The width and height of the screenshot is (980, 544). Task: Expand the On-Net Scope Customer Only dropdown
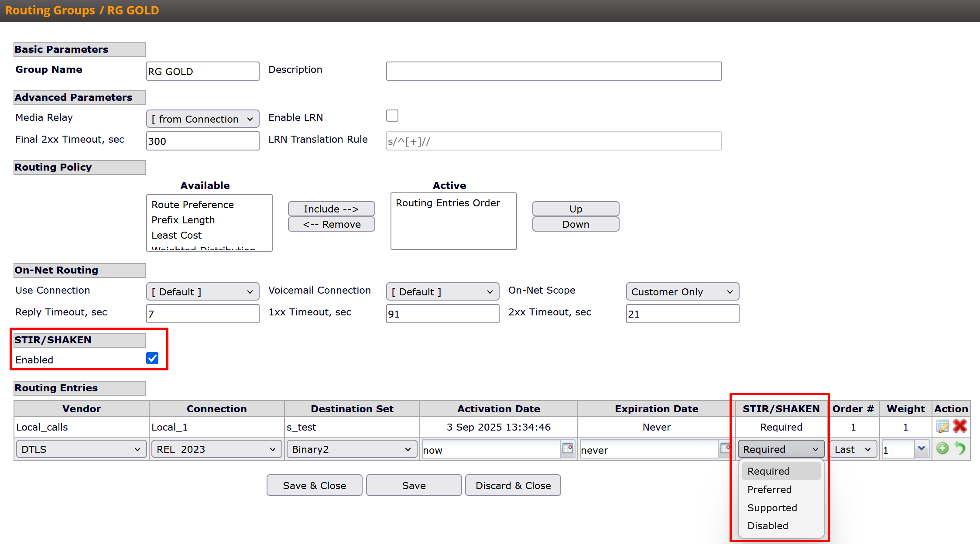point(682,291)
